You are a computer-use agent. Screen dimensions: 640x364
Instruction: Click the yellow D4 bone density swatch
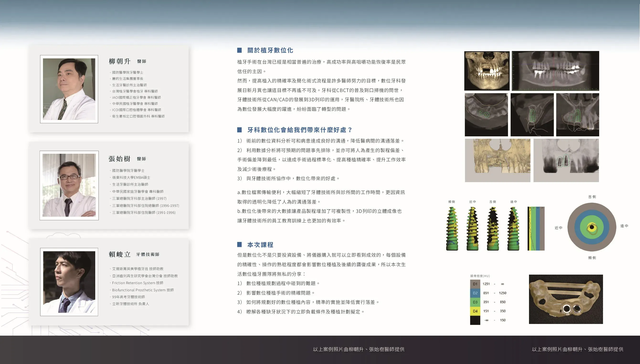475,311
